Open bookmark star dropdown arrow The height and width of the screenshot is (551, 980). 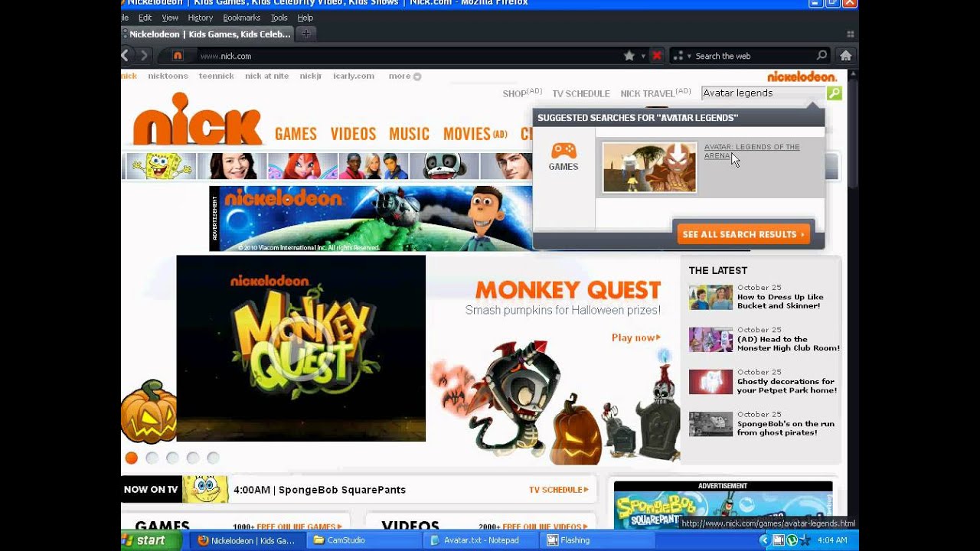(642, 56)
